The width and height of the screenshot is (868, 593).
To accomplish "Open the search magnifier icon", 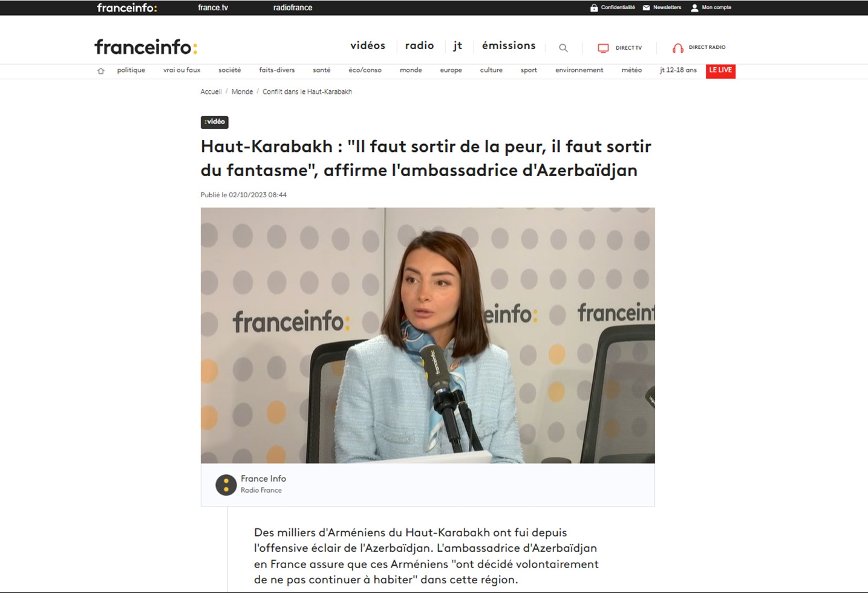I will point(563,48).
